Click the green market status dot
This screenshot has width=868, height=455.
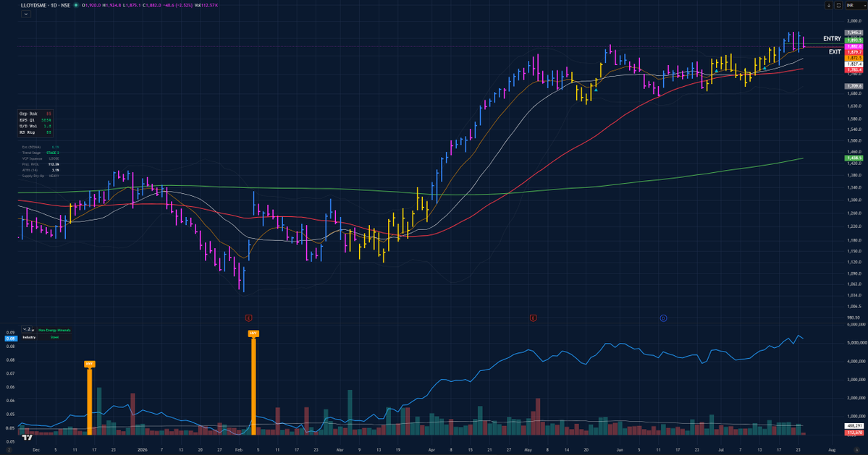77,6
